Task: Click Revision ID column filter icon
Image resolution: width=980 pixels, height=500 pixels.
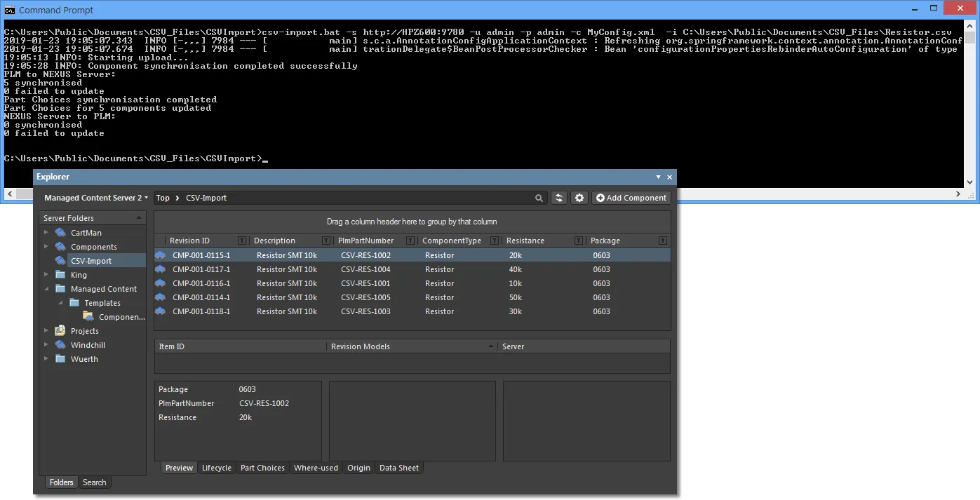Action: 242,241
